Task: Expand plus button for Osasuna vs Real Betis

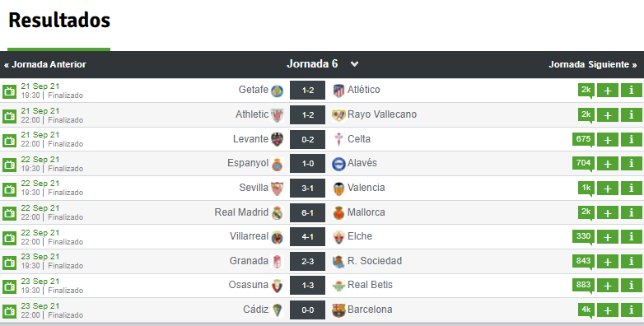Action: pyautogui.click(x=608, y=286)
